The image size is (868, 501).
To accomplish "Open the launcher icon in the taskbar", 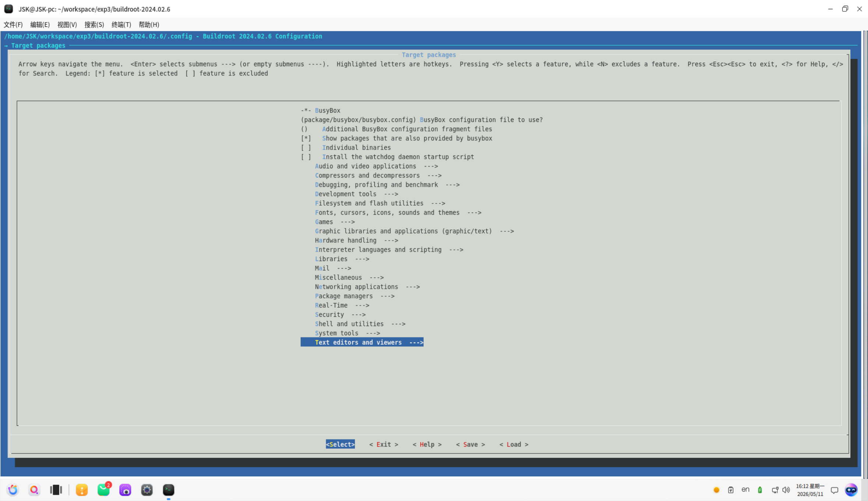I will (13, 490).
